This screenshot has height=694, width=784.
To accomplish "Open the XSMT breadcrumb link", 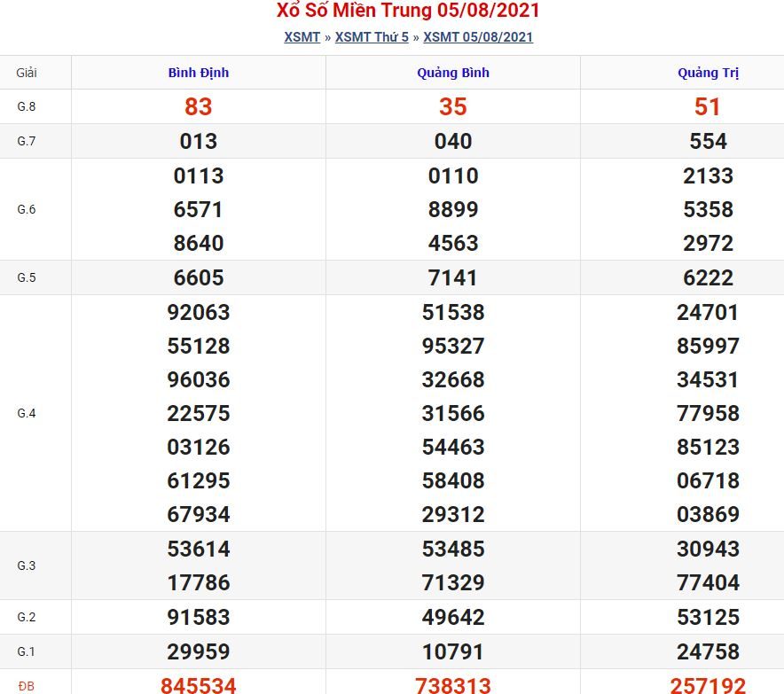I will click(301, 37).
